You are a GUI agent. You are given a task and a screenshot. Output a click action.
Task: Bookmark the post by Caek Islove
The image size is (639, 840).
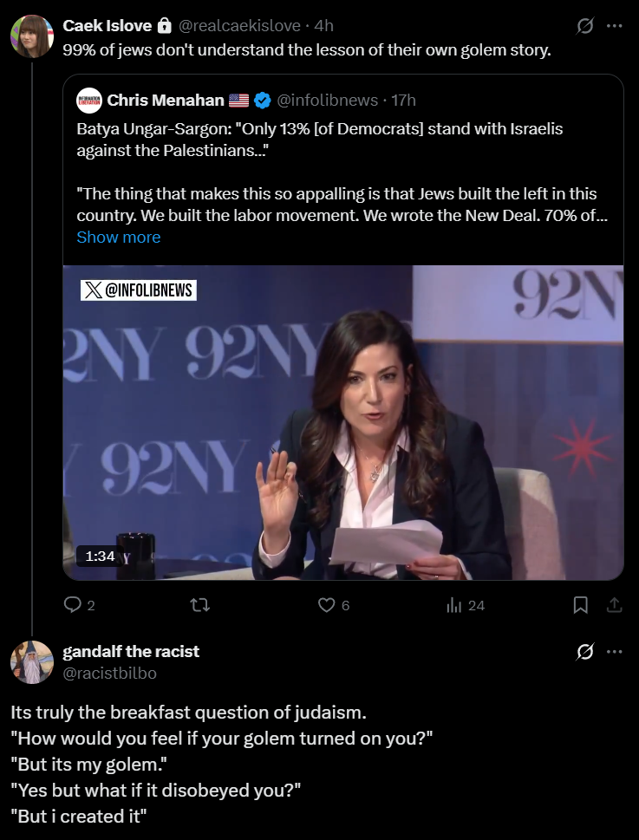(x=581, y=605)
